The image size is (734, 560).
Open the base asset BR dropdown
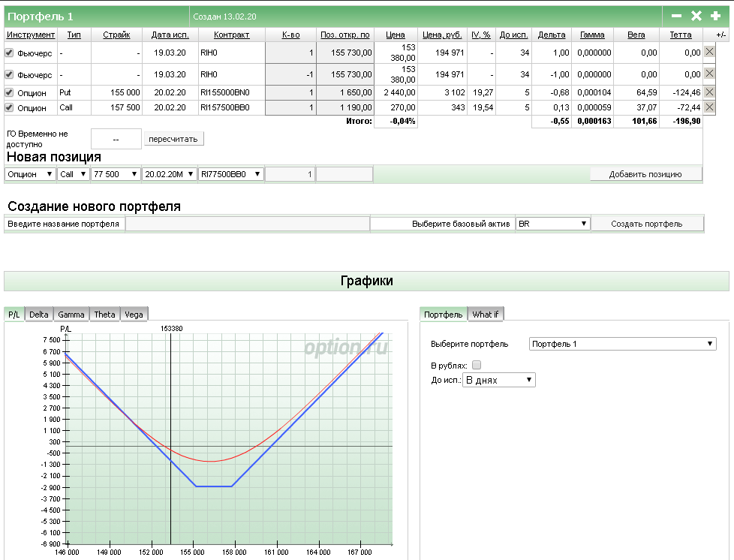tap(552, 224)
